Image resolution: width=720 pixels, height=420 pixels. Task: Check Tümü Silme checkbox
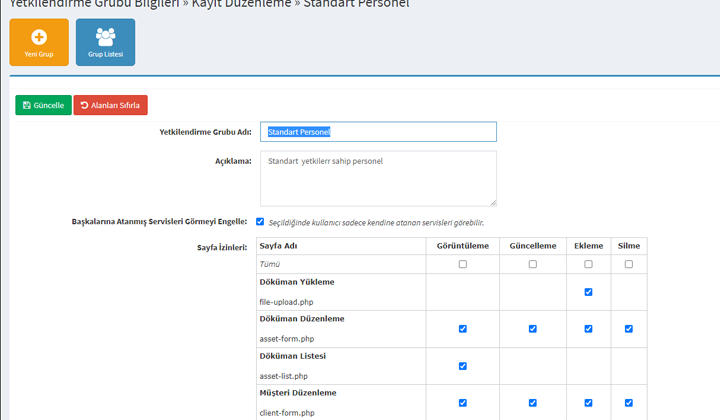[x=628, y=264]
